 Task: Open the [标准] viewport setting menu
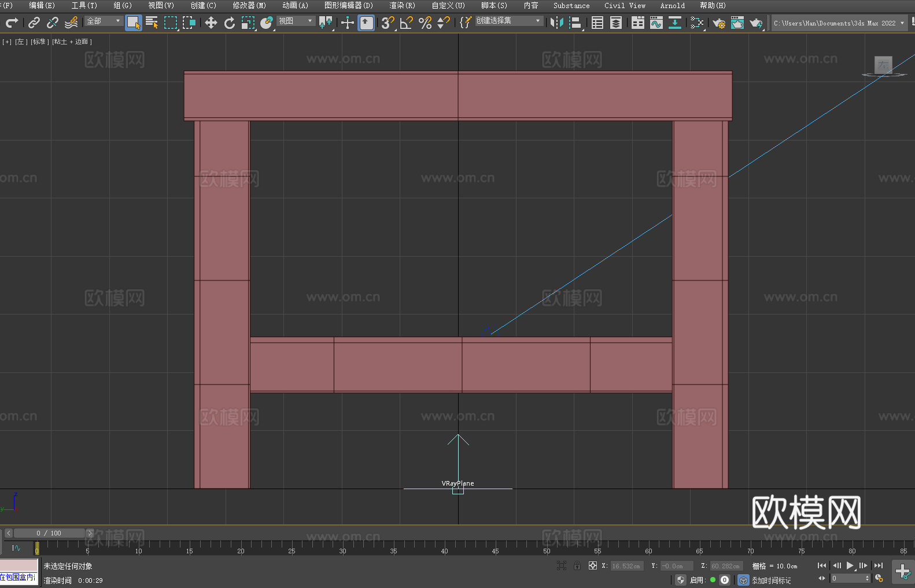point(39,42)
